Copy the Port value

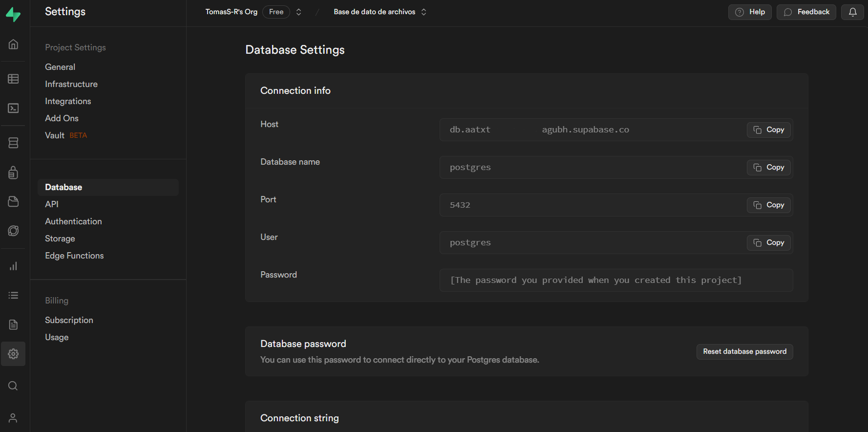769,205
